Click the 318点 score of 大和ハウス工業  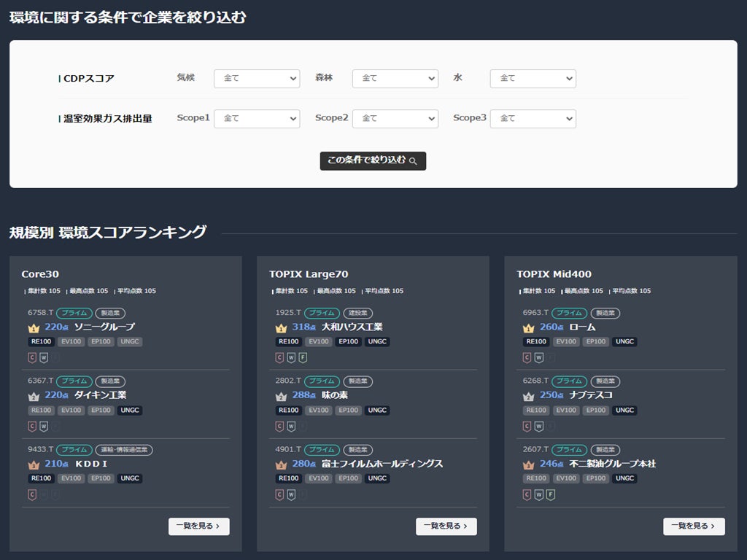click(x=304, y=327)
